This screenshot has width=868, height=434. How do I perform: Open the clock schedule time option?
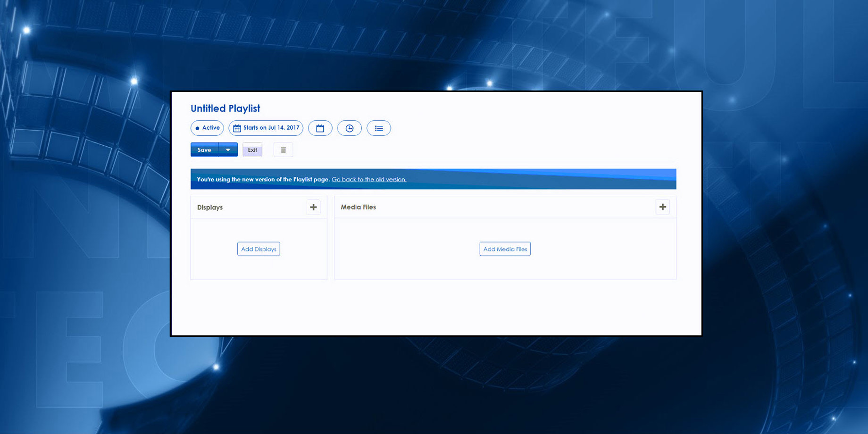(349, 128)
